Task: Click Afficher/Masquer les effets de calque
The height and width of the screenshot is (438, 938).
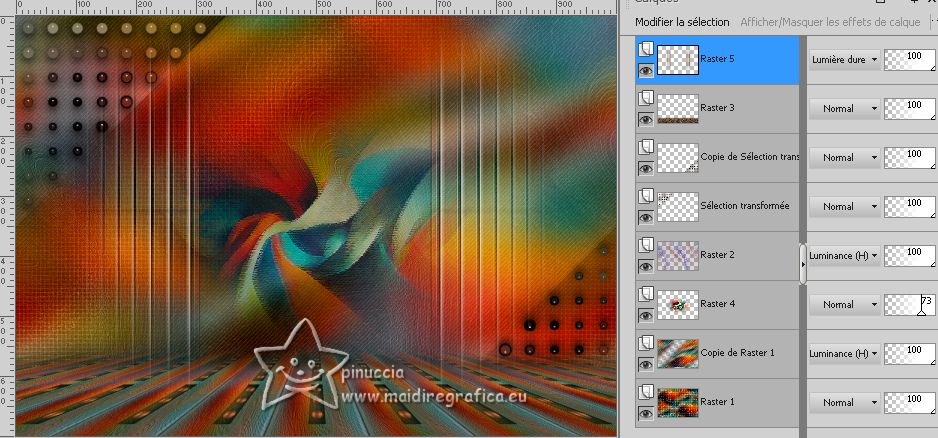Action: click(x=830, y=22)
